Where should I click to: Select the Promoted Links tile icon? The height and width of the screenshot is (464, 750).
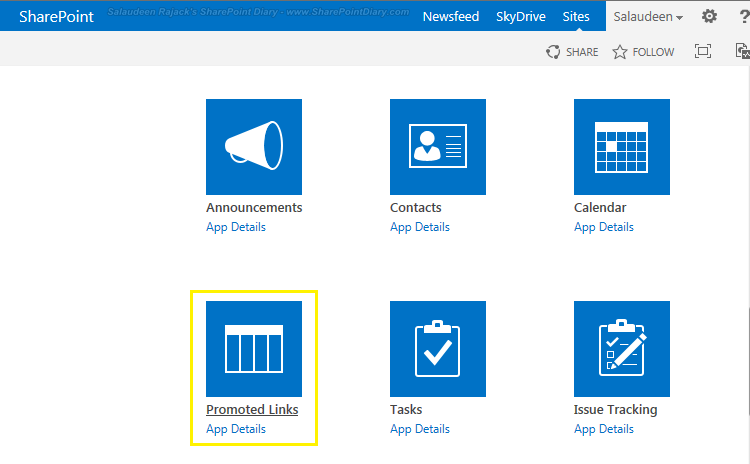254,349
